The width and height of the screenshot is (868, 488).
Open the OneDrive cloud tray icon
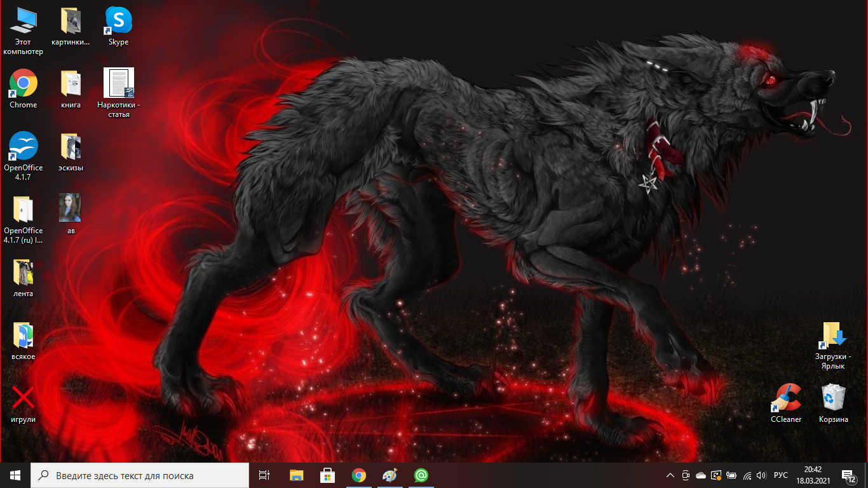coord(701,475)
